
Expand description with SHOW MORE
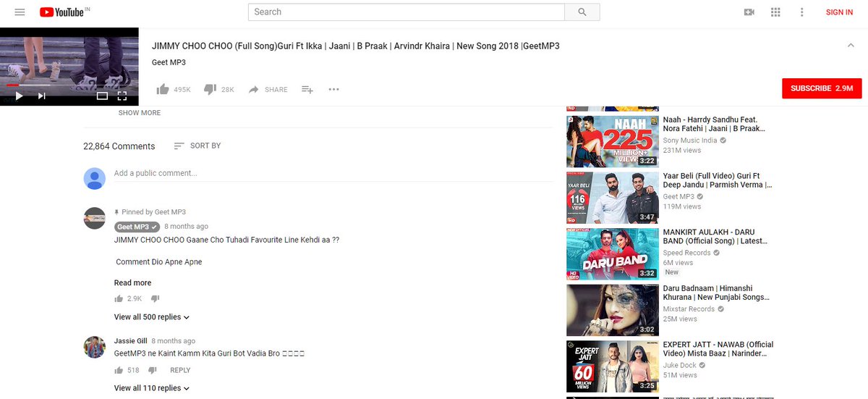(140, 113)
